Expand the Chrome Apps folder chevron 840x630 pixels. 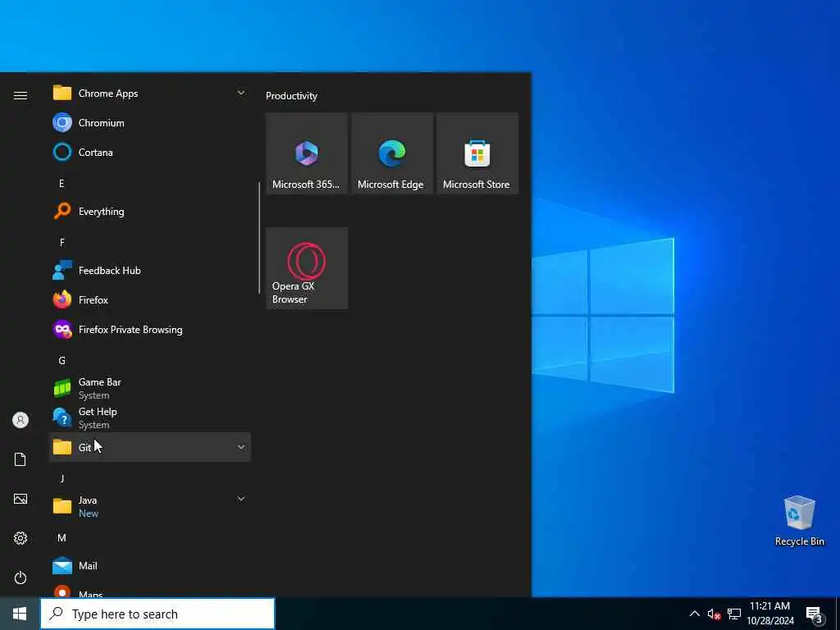point(241,93)
